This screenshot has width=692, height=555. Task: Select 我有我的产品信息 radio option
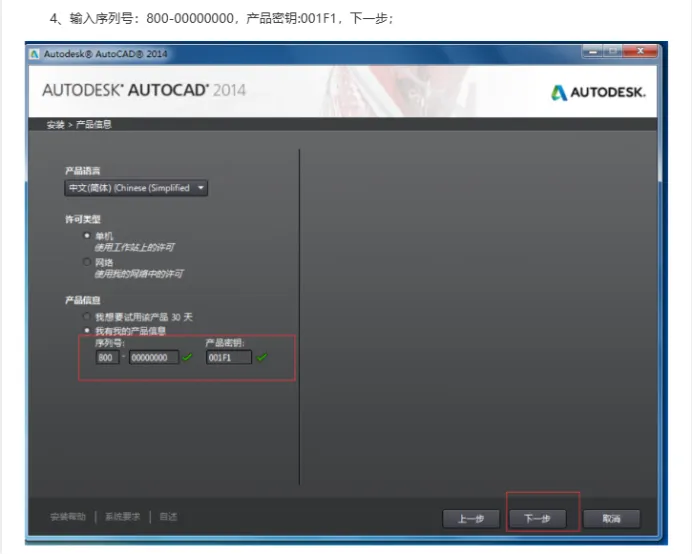tap(87, 330)
